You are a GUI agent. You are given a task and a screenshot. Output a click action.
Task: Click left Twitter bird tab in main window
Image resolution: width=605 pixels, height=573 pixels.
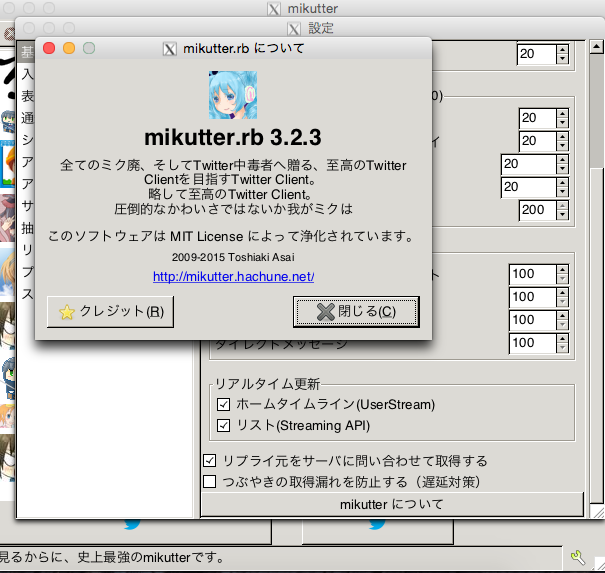tap(132, 524)
